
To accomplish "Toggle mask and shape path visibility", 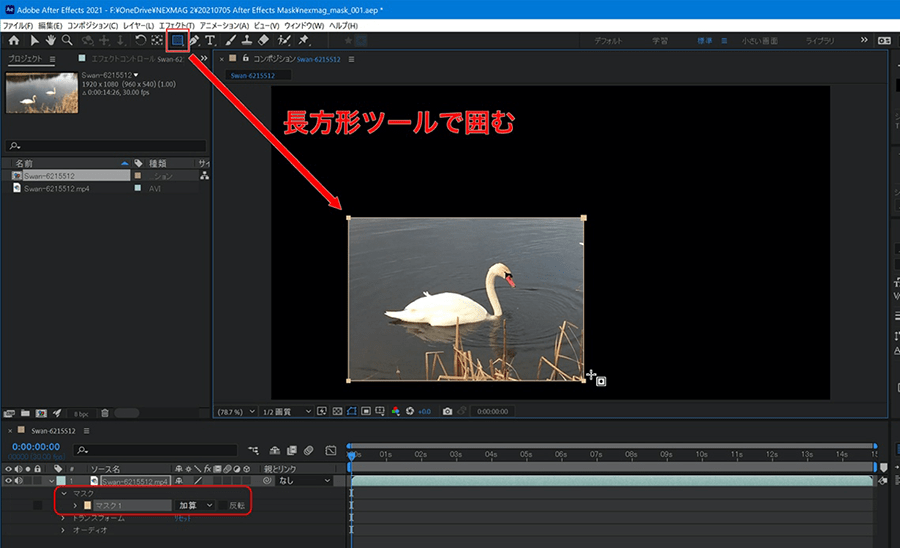I will click(x=352, y=410).
